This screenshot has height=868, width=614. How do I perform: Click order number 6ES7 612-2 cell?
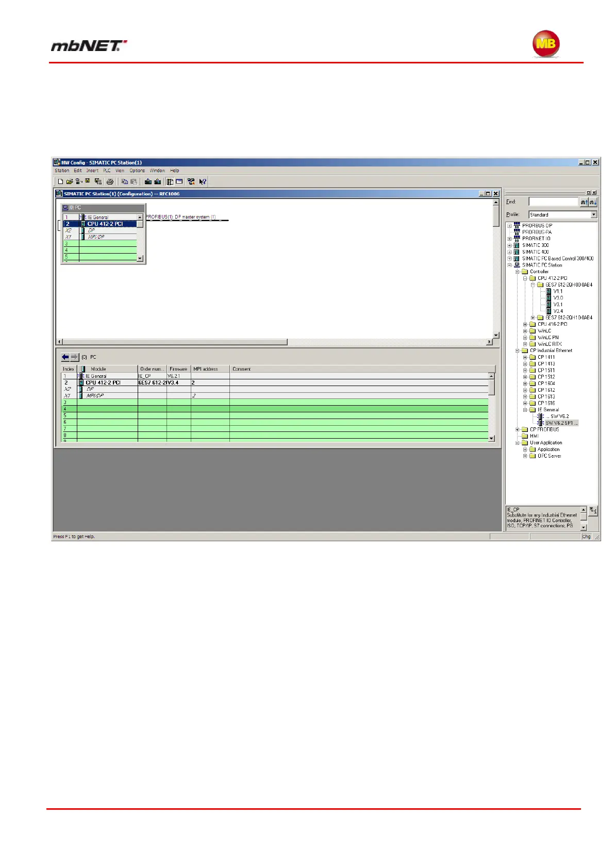point(152,383)
